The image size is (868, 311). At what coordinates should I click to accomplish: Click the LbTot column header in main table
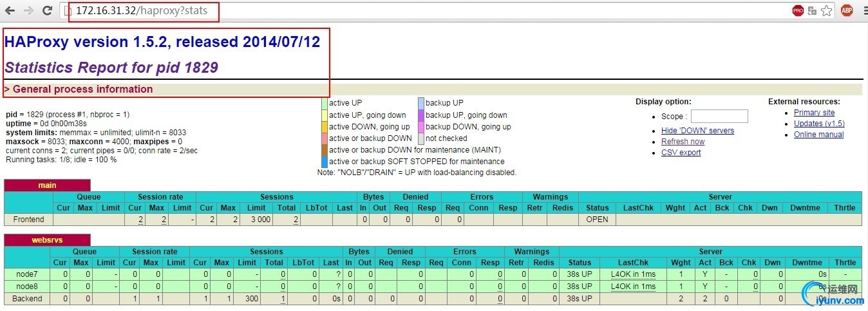[316, 208]
